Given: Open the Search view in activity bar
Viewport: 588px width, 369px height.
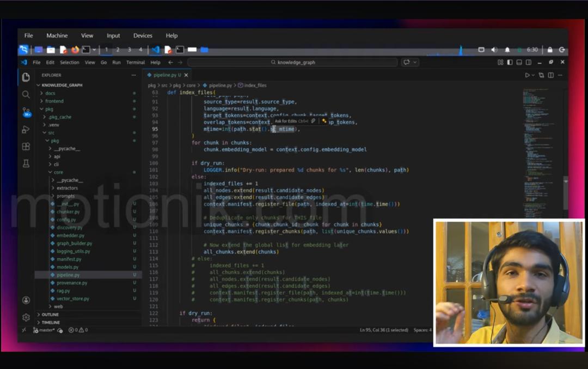Looking at the screenshot, I should [x=26, y=94].
